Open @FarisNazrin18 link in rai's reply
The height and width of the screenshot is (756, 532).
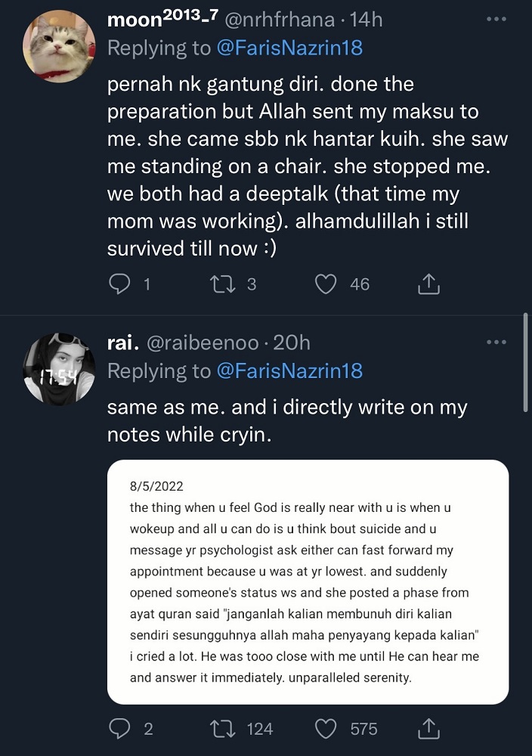point(289,370)
